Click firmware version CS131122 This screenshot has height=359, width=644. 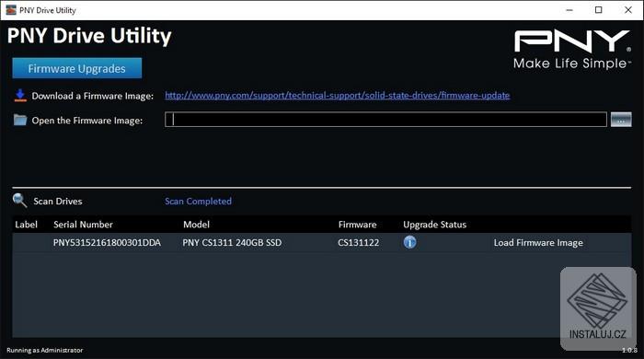(358, 243)
